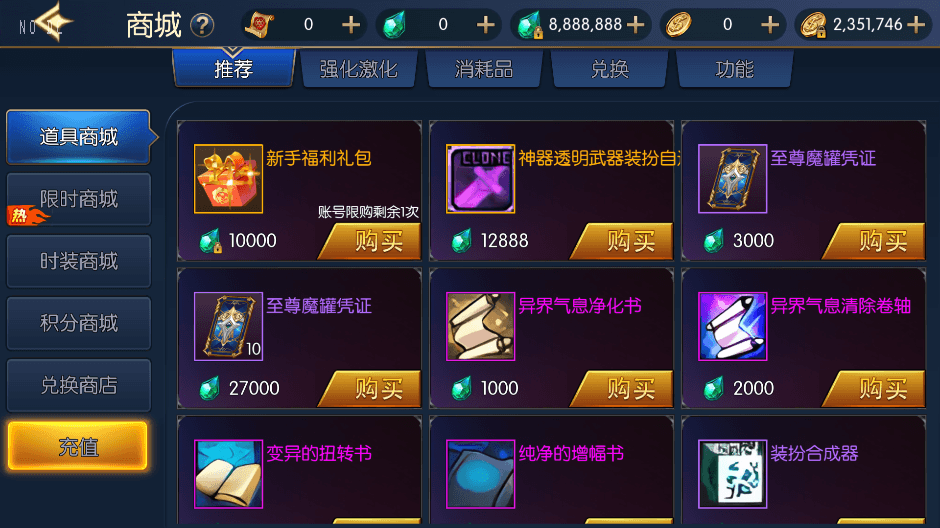Open the shop help question mark
This screenshot has height=528, width=940.
tap(202, 25)
